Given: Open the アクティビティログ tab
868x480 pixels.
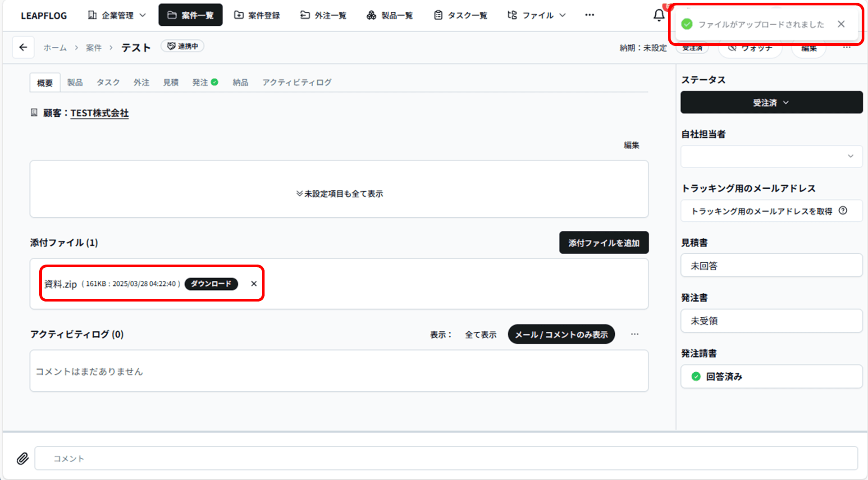Looking at the screenshot, I should [297, 82].
